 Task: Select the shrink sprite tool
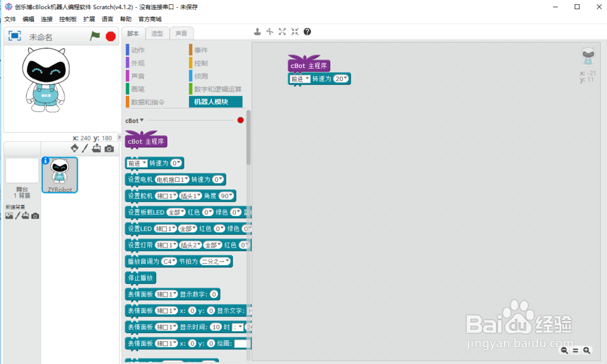(x=294, y=32)
